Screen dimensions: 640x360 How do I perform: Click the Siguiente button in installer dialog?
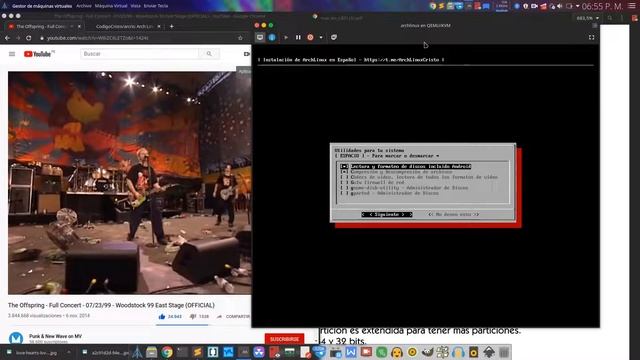387,214
